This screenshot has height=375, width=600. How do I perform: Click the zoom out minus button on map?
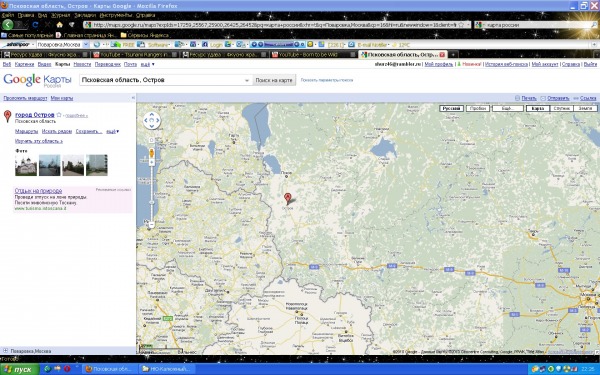click(x=152, y=225)
